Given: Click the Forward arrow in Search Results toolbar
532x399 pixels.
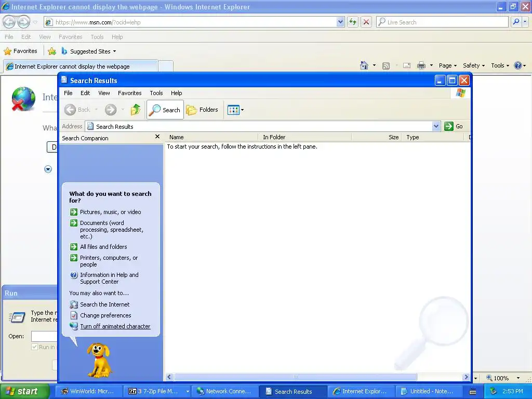Looking at the screenshot, I should pos(111,110).
